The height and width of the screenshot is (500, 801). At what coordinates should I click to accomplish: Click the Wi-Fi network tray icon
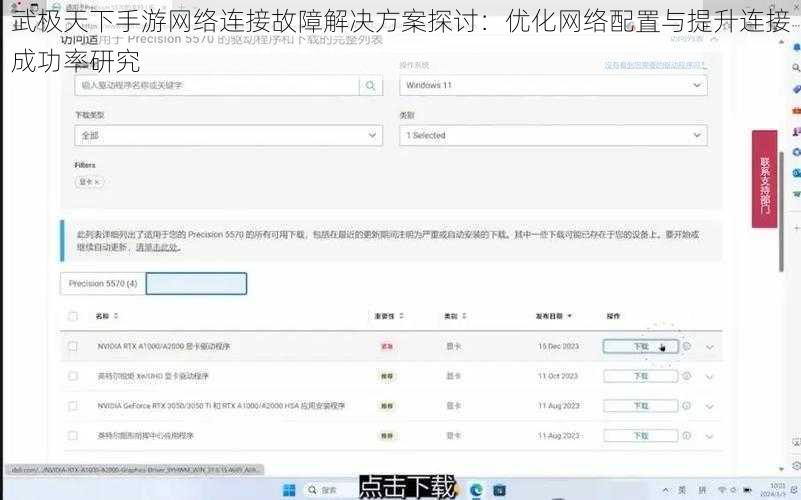coord(722,490)
